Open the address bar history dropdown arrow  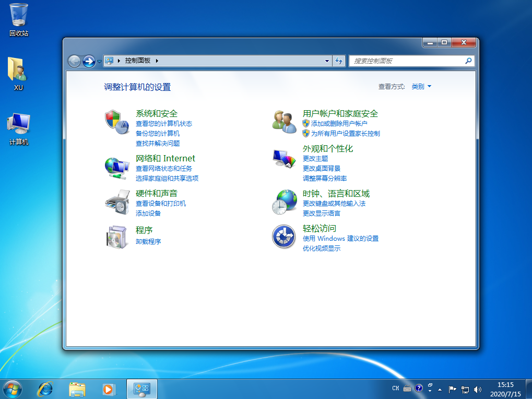point(327,61)
